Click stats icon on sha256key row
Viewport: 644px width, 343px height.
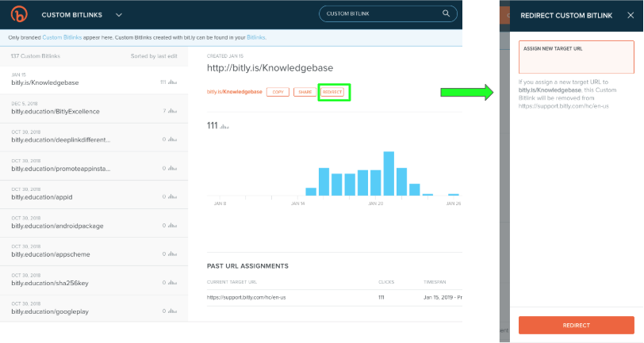tap(173, 282)
